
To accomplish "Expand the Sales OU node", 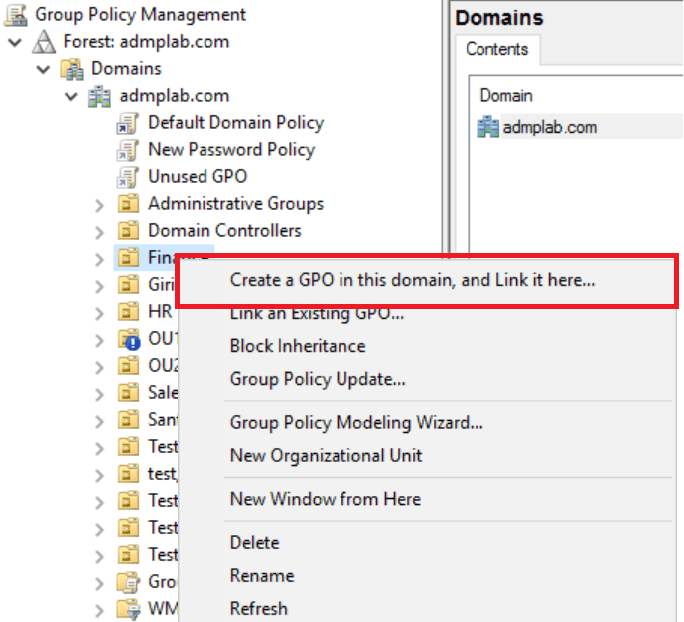I will coord(99,394).
